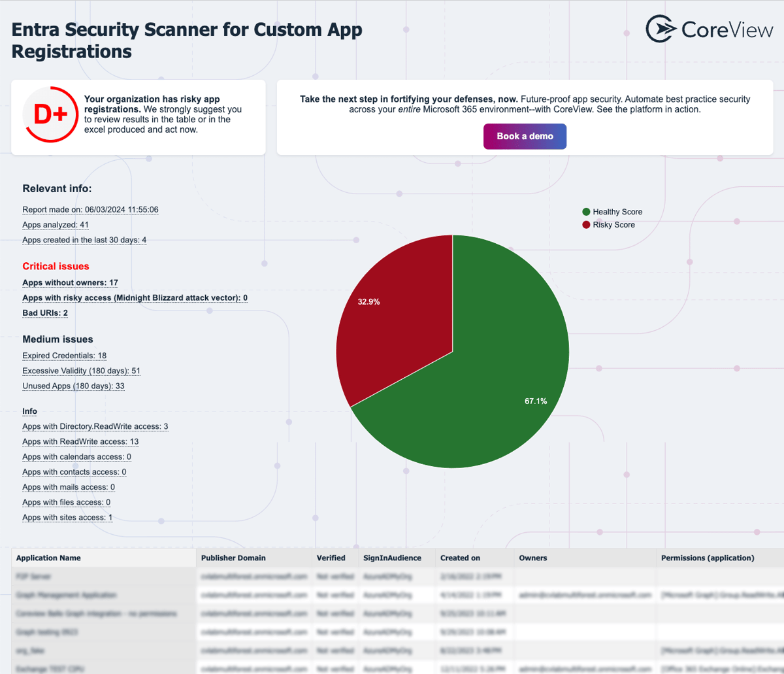The height and width of the screenshot is (674, 784).
Task: Open the "Apps analyzed: 41" link
Action: tap(55, 224)
